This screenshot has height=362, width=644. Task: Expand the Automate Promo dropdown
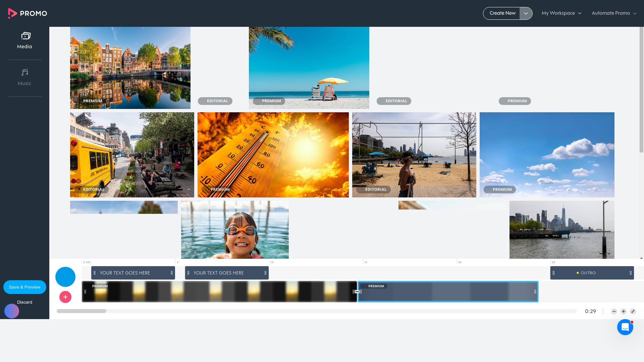(x=613, y=13)
